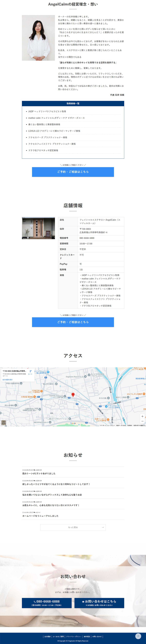Click the storefront entrance photo
This screenshot has width=146, height=644.
pos(38,228)
